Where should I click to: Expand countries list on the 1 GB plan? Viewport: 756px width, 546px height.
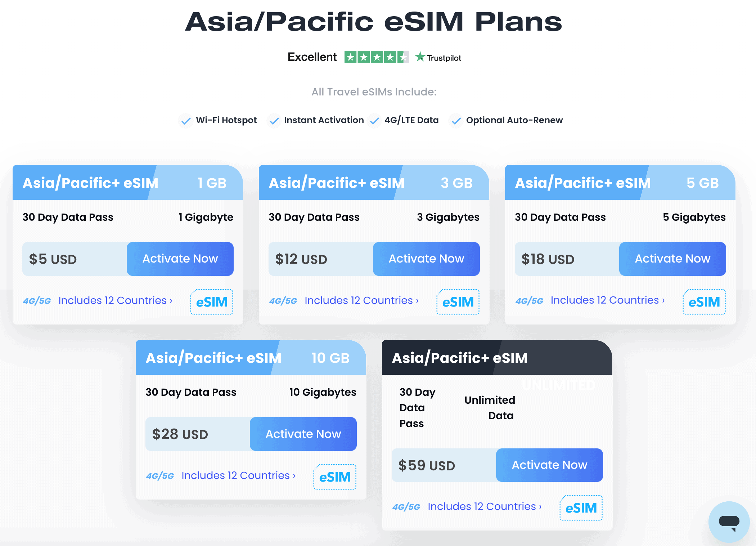click(116, 300)
